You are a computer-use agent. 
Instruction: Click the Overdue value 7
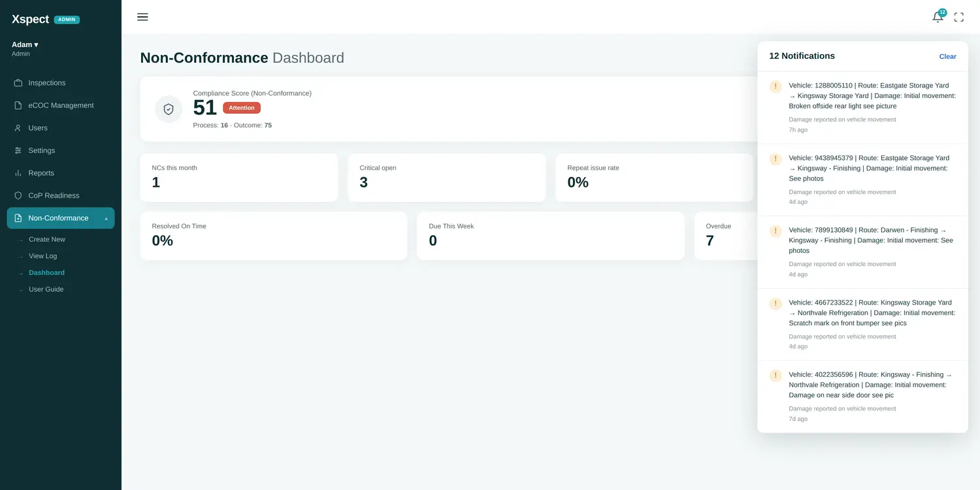point(710,241)
